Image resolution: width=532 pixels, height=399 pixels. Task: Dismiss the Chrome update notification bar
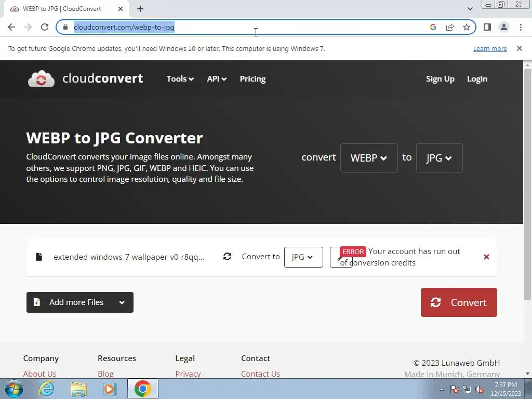[x=519, y=48]
